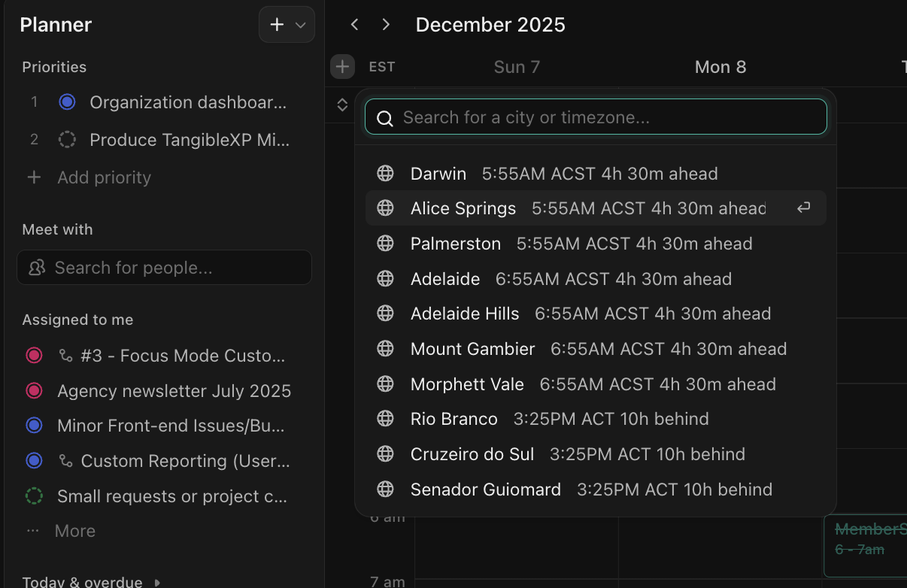Choose Cruzeiro do Sul timezone option
Image resolution: width=907 pixels, height=588 pixels.
click(472, 454)
